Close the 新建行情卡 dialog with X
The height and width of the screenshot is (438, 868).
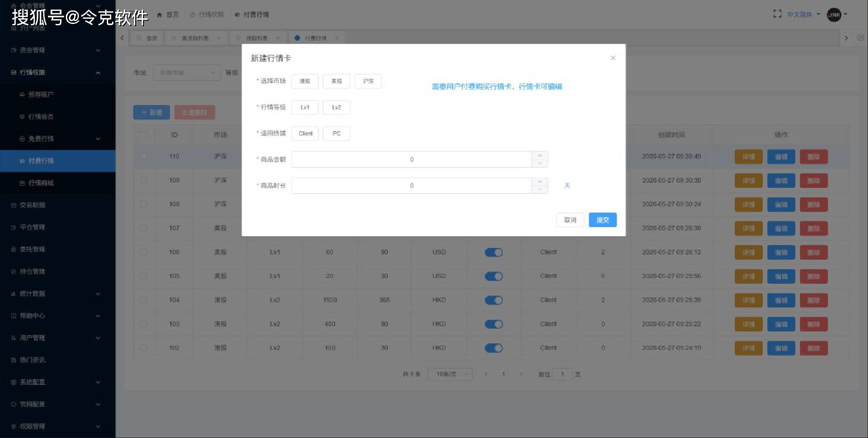[613, 58]
